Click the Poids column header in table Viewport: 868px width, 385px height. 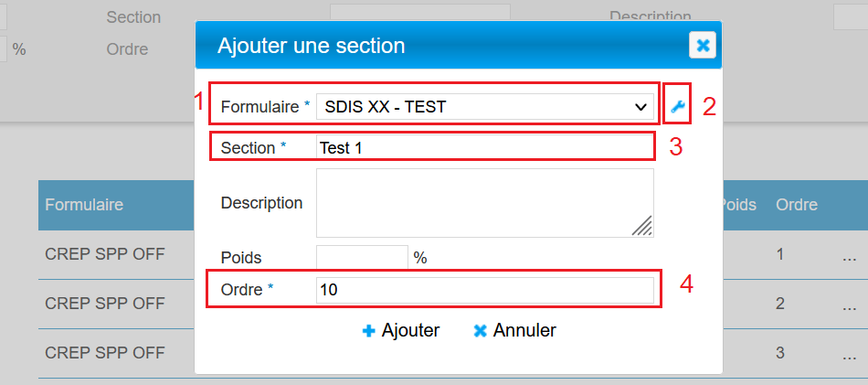click(x=738, y=205)
